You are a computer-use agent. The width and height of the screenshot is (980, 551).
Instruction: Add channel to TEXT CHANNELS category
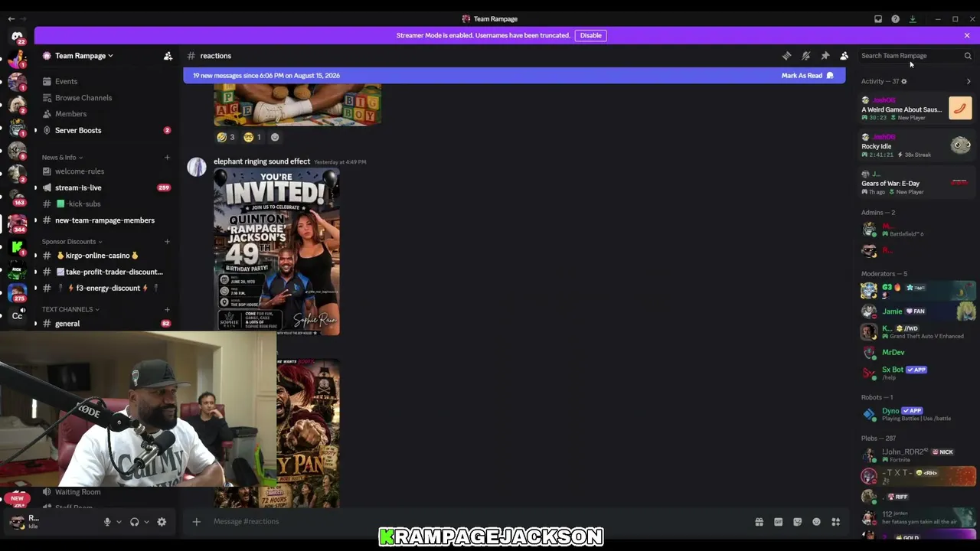[167, 309]
